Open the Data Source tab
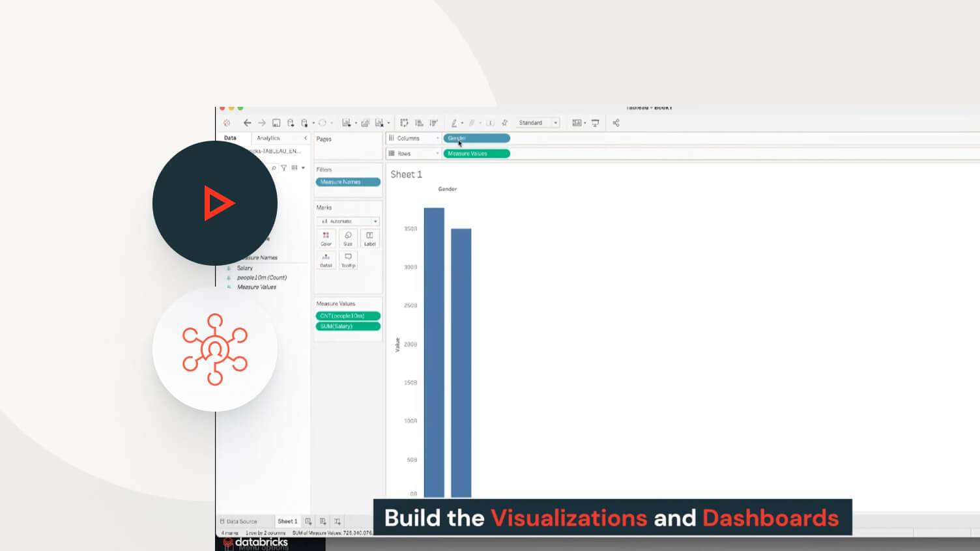Viewport: 980px width, 551px height. tap(239, 522)
